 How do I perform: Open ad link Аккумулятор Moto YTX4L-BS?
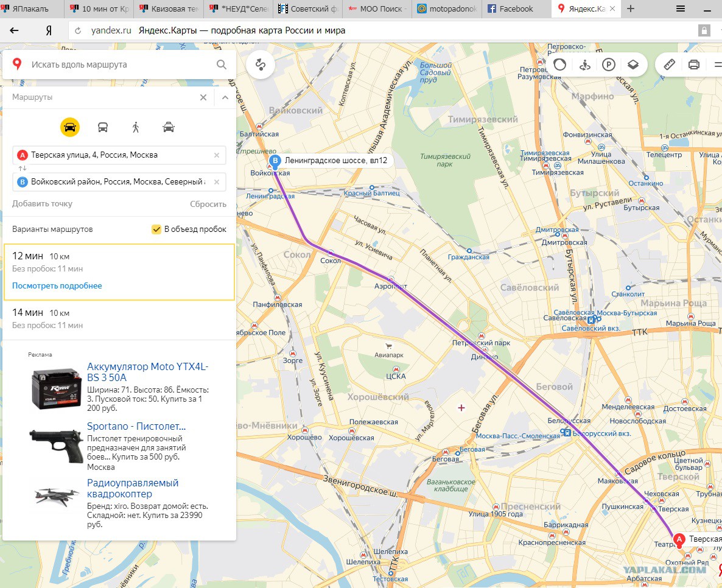click(x=148, y=372)
